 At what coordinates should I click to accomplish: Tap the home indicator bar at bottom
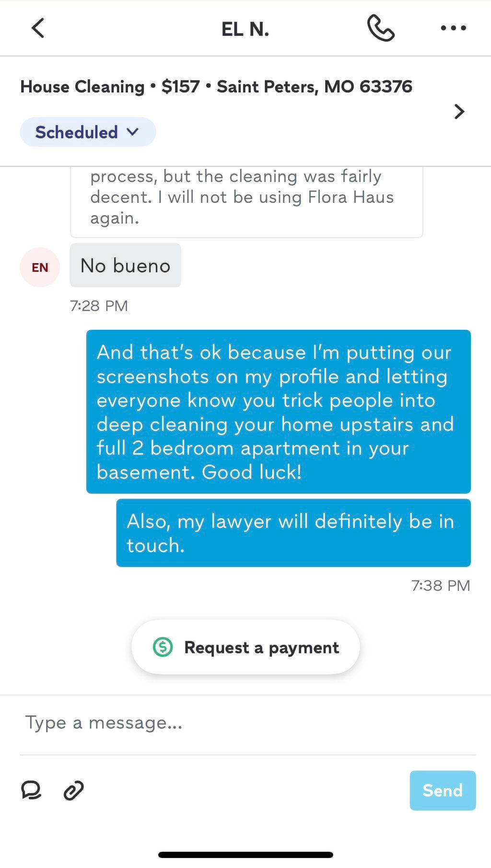[245, 855]
